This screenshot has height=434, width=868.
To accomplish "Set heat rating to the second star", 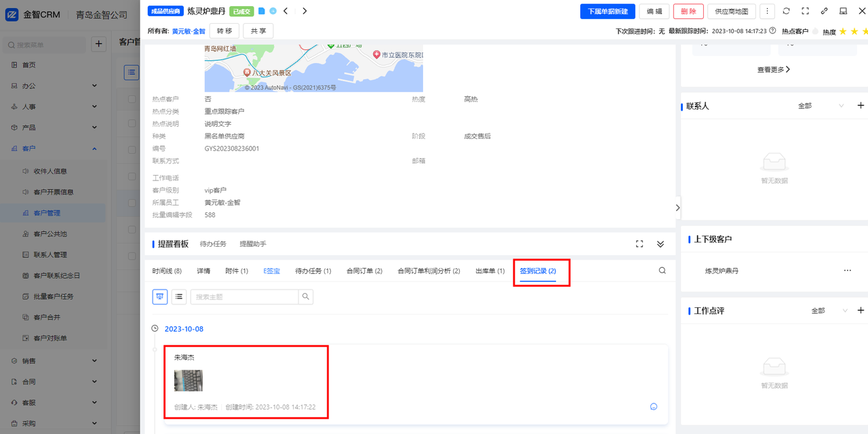I will pyautogui.click(x=854, y=31).
